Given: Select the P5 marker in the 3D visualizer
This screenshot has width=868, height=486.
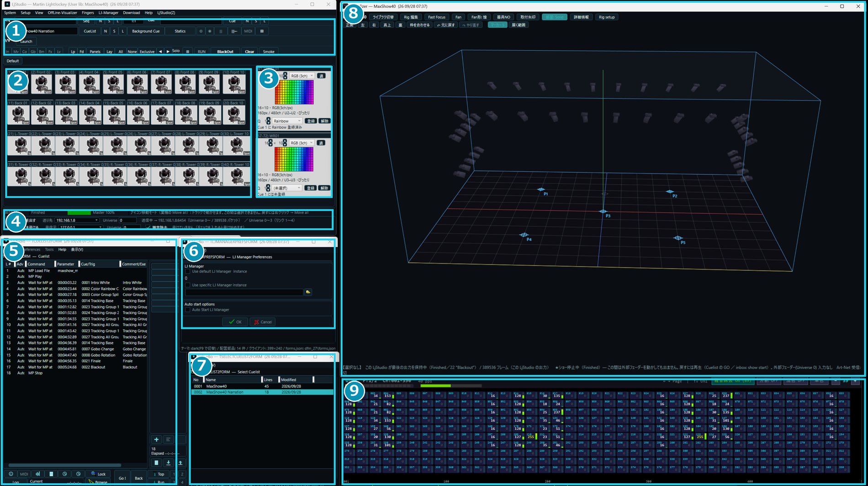Looking at the screenshot, I should click(x=678, y=238).
